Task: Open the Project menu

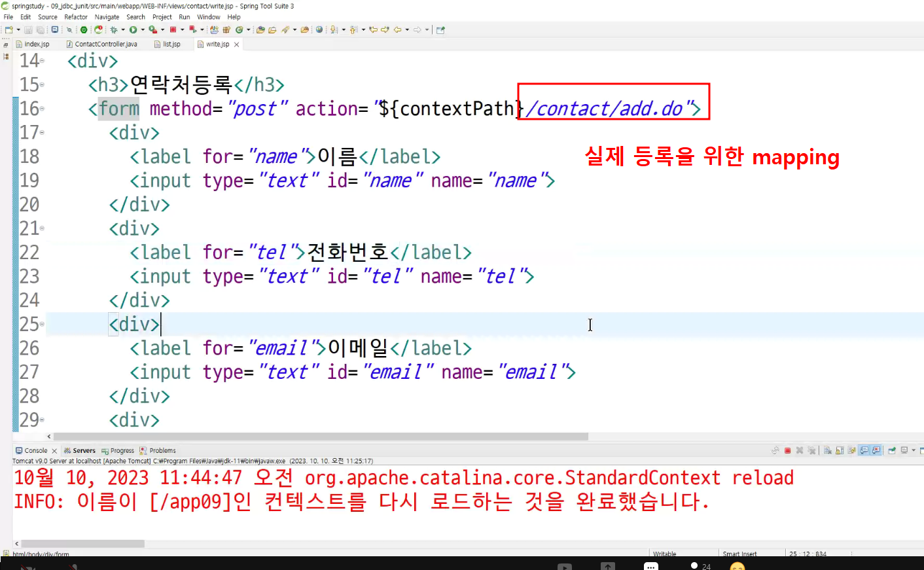Action: click(x=162, y=17)
